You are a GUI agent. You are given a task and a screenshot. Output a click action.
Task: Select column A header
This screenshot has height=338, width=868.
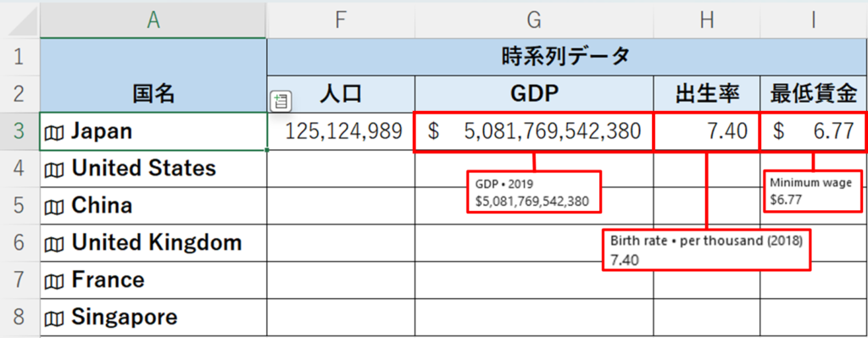point(153,19)
